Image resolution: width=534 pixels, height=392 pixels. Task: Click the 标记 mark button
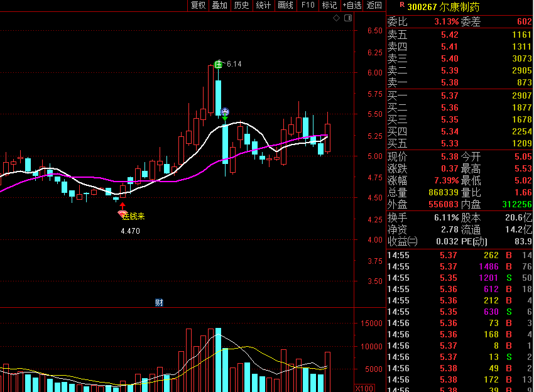[x=329, y=5]
